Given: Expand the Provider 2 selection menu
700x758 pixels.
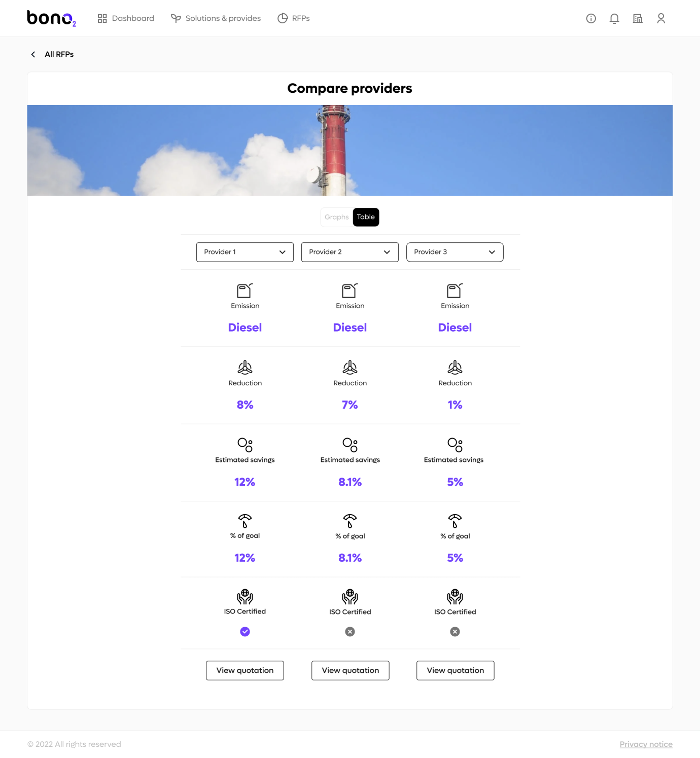Looking at the screenshot, I should [349, 252].
